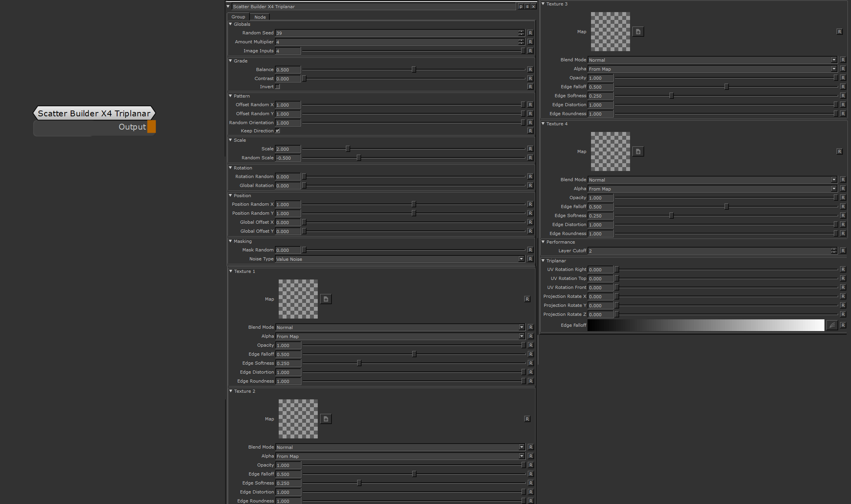The width and height of the screenshot is (851, 504).
Task: Click the Texture 2 map load icon
Action: [326, 419]
